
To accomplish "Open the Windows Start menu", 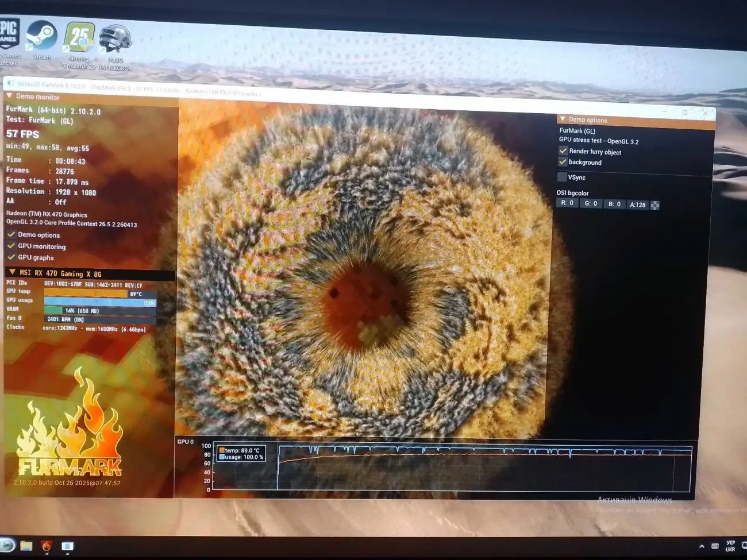I will pos(7,544).
